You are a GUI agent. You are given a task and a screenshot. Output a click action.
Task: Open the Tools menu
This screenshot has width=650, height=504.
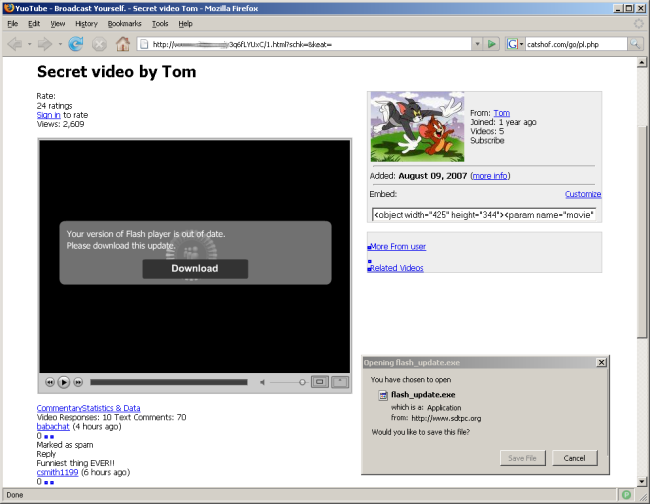tap(160, 24)
